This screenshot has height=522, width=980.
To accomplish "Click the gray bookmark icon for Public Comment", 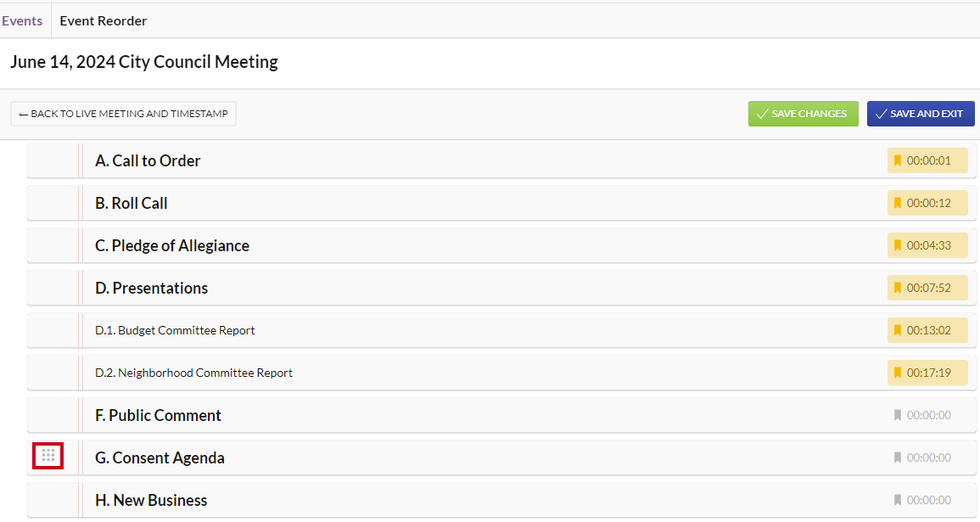I will [x=898, y=415].
